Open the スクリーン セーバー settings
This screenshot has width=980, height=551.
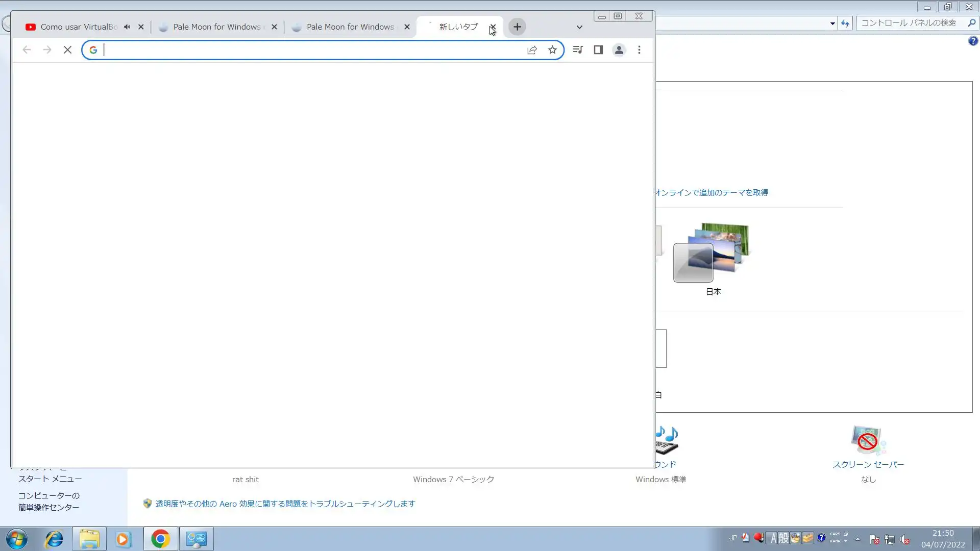pyautogui.click(x=868, y=465)
